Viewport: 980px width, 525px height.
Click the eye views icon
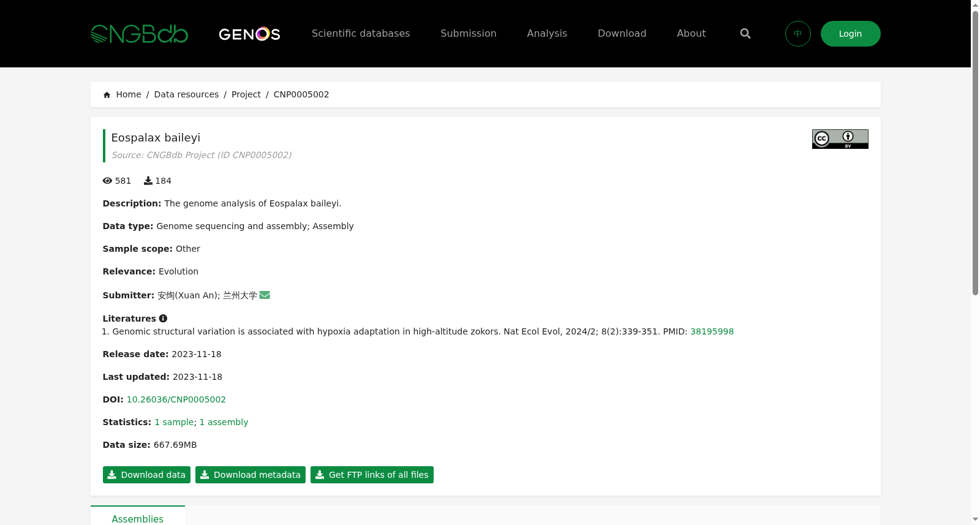(108, 181)
